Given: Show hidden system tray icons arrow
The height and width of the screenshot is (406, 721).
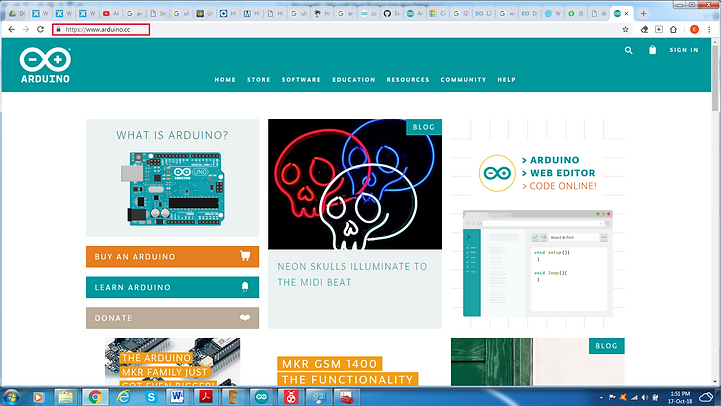Looking at the screenshot, I should [601, 398].
